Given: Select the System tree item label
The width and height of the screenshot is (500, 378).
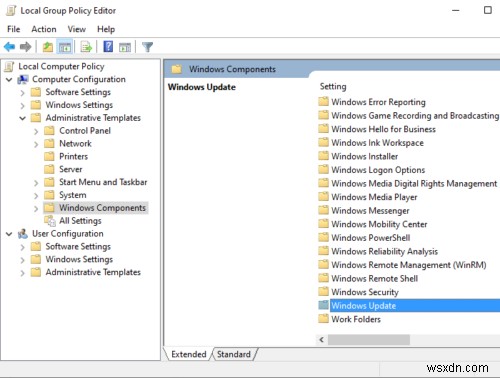Looking at the screenshot, I should (73, 195).
